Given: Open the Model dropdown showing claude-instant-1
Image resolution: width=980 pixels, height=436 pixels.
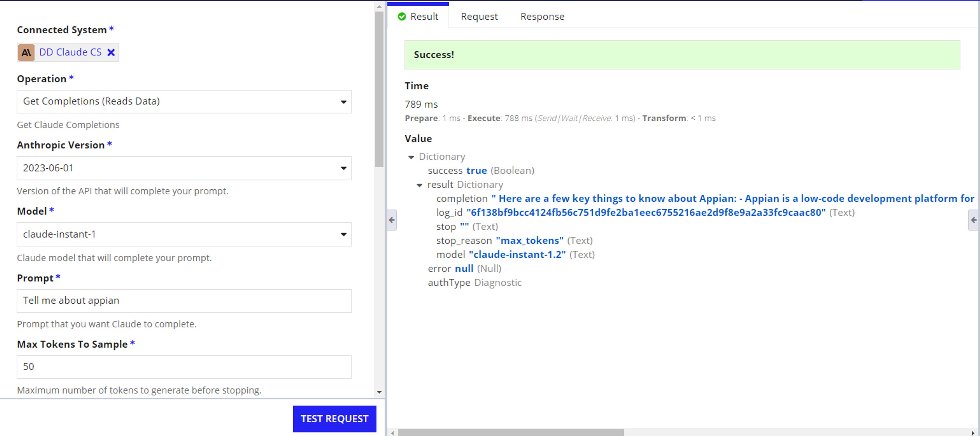Looking at the screenshot, I should click(x=184, y=234).
